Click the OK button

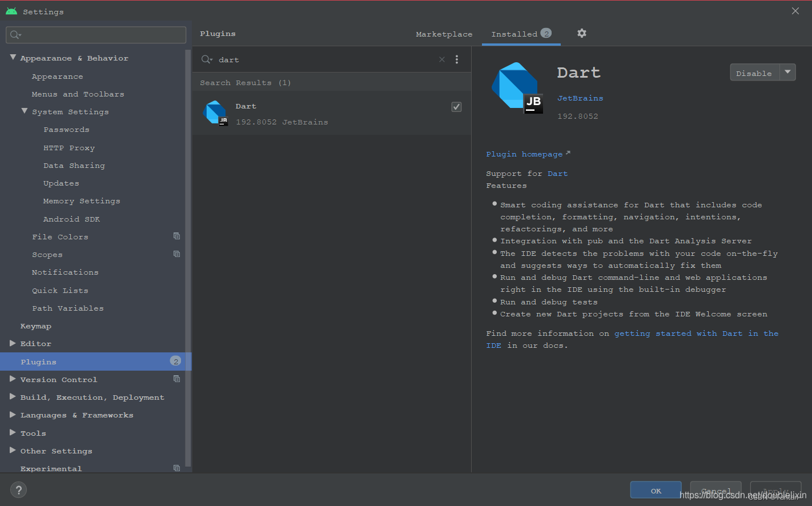(656, 490)
